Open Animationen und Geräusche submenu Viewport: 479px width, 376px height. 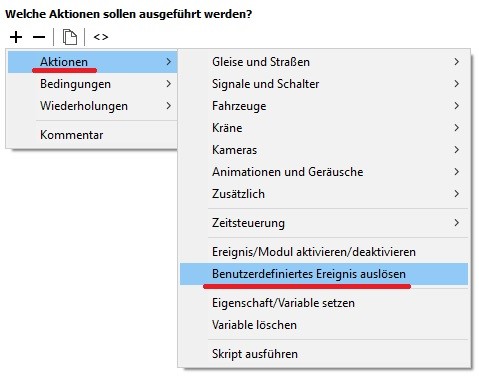324,172
